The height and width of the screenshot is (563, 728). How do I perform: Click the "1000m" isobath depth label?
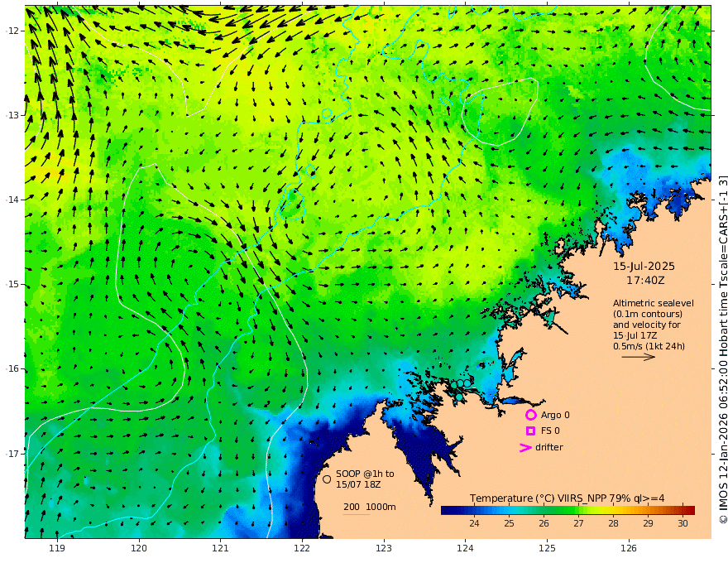click(x=381, y=507)
